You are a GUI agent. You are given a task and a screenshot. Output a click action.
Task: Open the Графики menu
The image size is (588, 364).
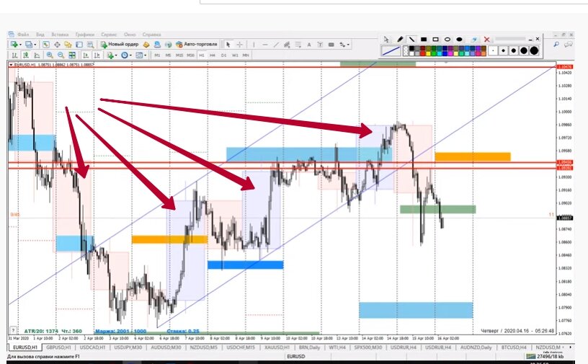pyautogui.click(x=85, y=35)
